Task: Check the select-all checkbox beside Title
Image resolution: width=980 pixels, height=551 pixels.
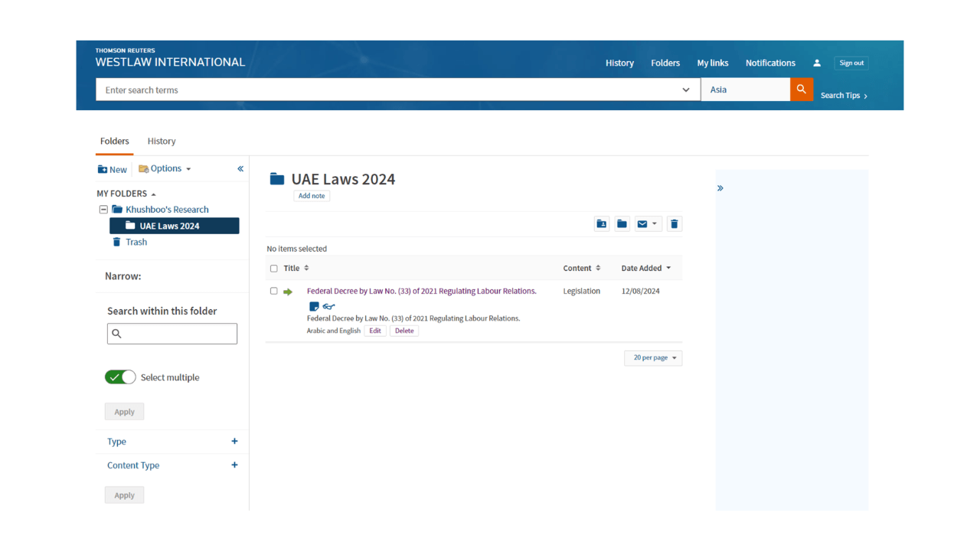Action: (x=274, y=269)
